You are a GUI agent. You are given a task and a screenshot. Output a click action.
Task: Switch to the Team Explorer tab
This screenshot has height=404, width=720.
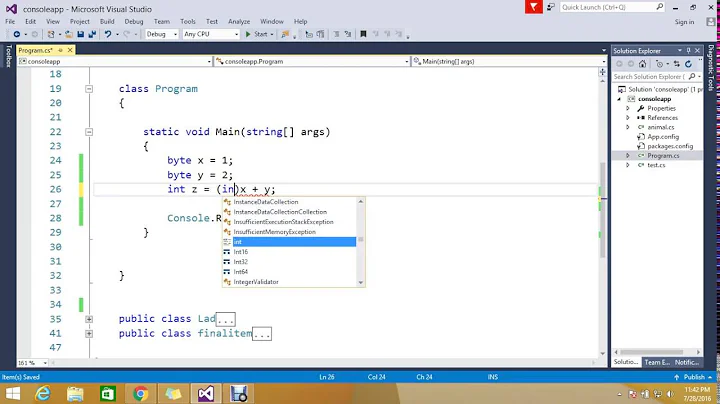point(655,362)
